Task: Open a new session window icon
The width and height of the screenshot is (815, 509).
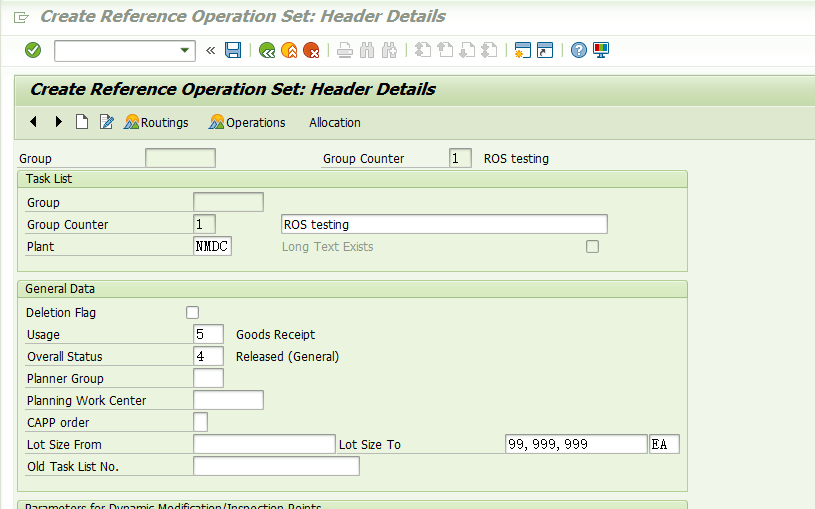Action: pyautogui.click(x=522, y=50)
